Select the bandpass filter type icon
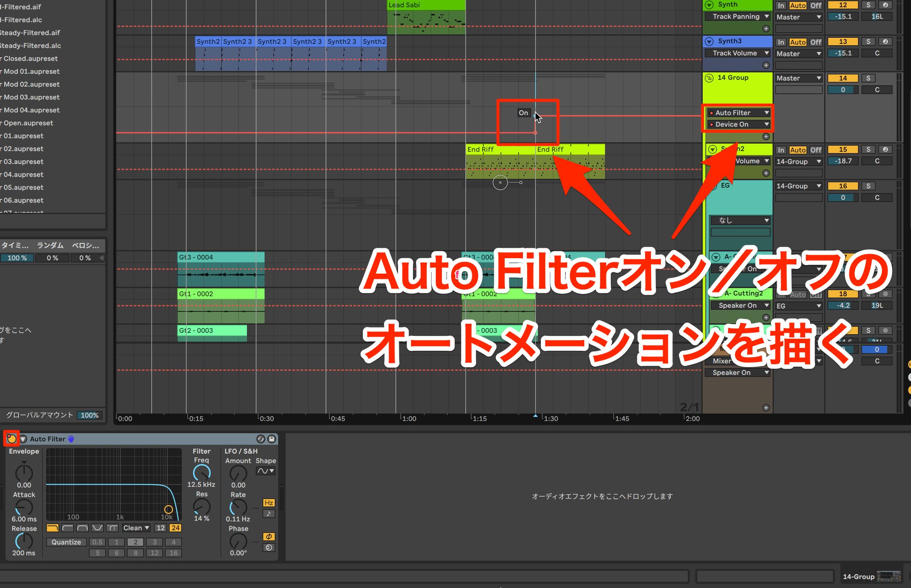Image resolution: width=911 pixels, height=588 pixels. [x=83, y=528]
